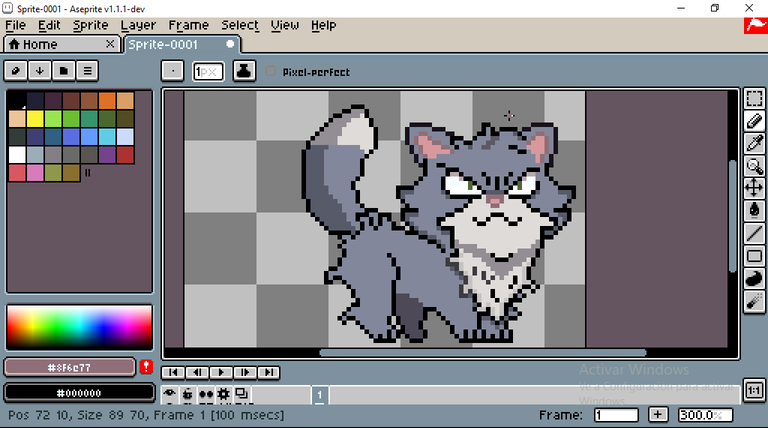Screen dimensions: 768x428
Task: Select the Paint Bucket tool
Action: (x=754, y=211)
